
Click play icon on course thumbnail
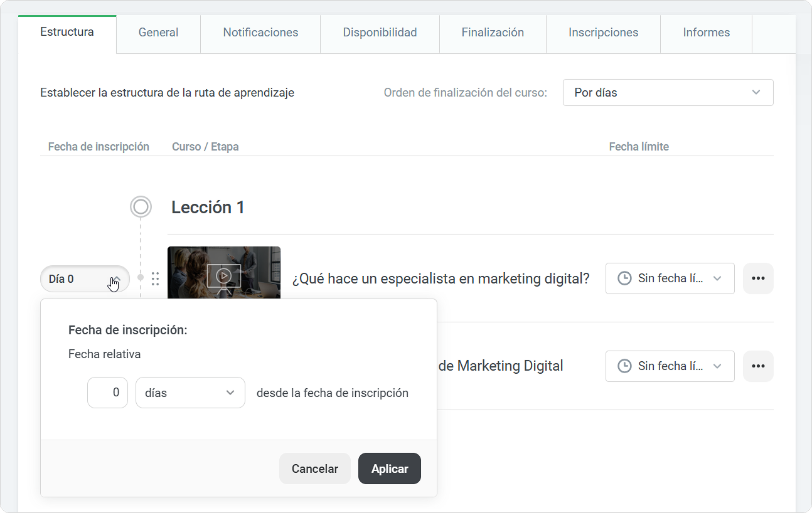(x=223, y=275)
